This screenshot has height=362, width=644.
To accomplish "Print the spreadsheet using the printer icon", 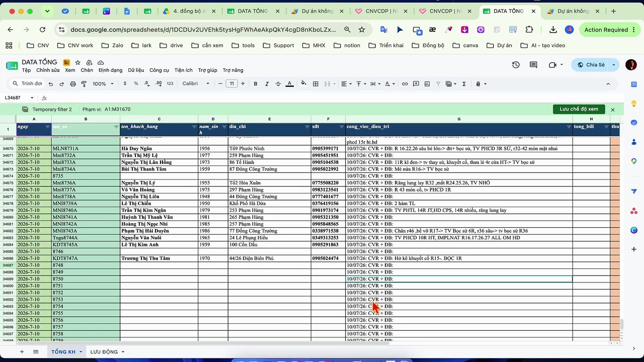I will 73,84.
